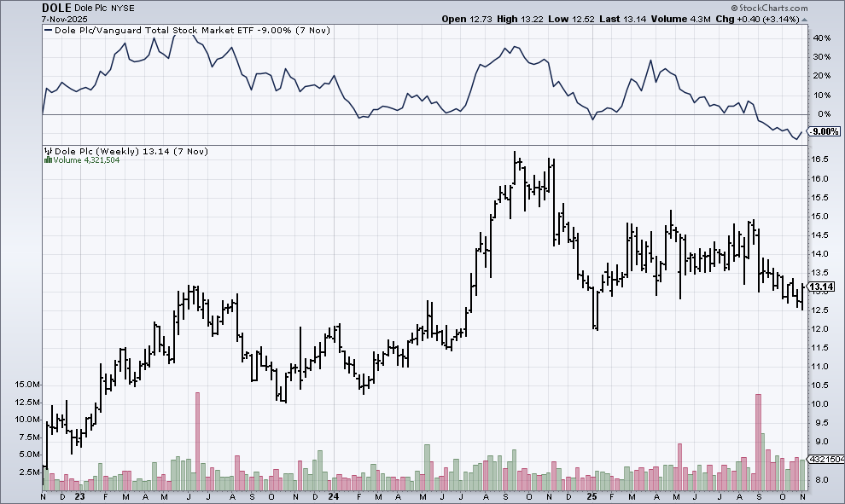Click the Low 12.52 value
The width and height of the screenshot is (845, 504).
click(571, 19)
